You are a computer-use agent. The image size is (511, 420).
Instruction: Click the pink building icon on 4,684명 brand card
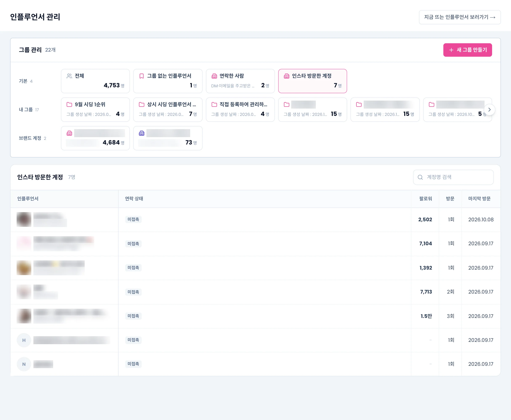click(x=69, y=133)
